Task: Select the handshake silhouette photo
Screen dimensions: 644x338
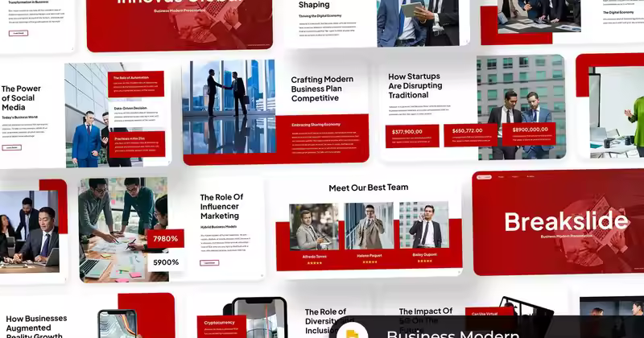Action: coord(229,107)
